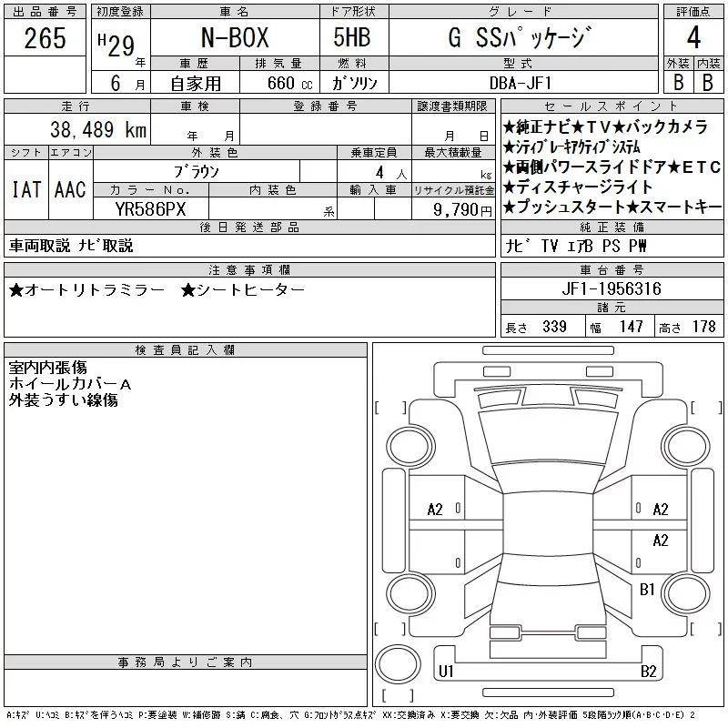
Task: Select the overall evaluation score 4
Action: click(693, 37)
